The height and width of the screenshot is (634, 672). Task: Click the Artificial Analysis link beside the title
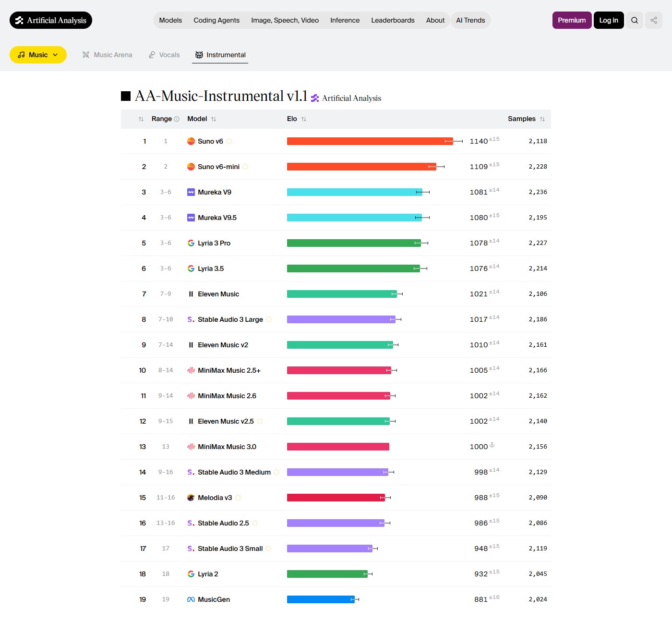(346, 98)
